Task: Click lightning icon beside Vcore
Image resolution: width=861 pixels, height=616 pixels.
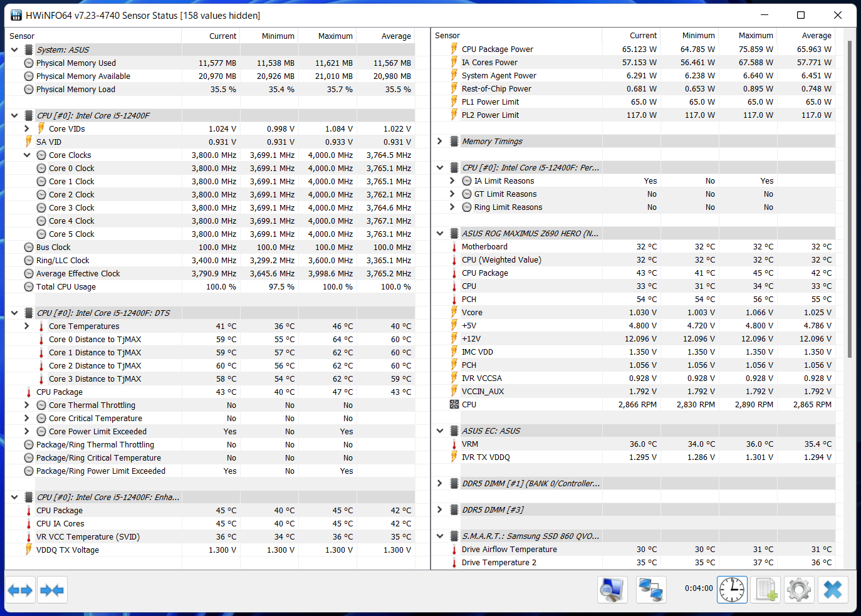Action: click(x=454, y=312)
